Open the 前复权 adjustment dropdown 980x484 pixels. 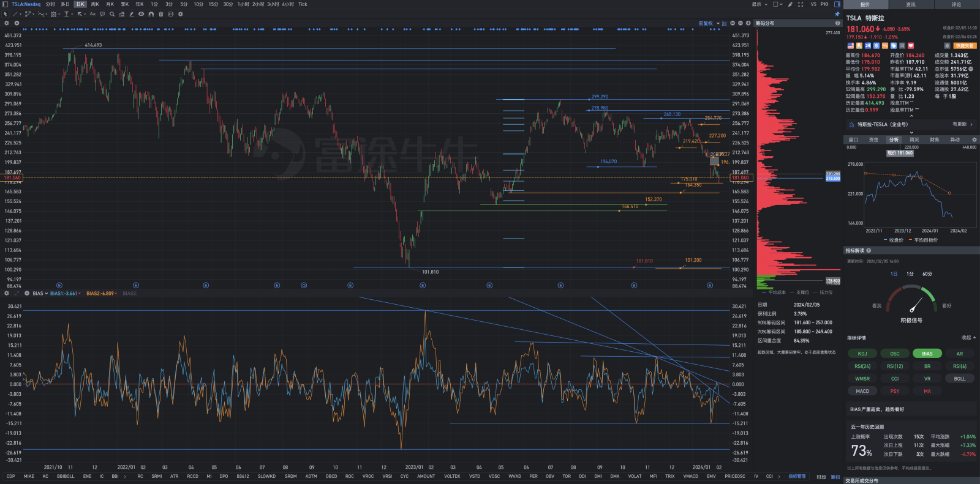pyautogui.click(x=709, y=23)
